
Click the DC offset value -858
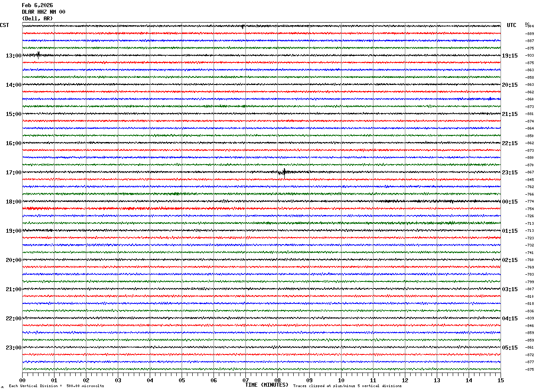(529, 77)
